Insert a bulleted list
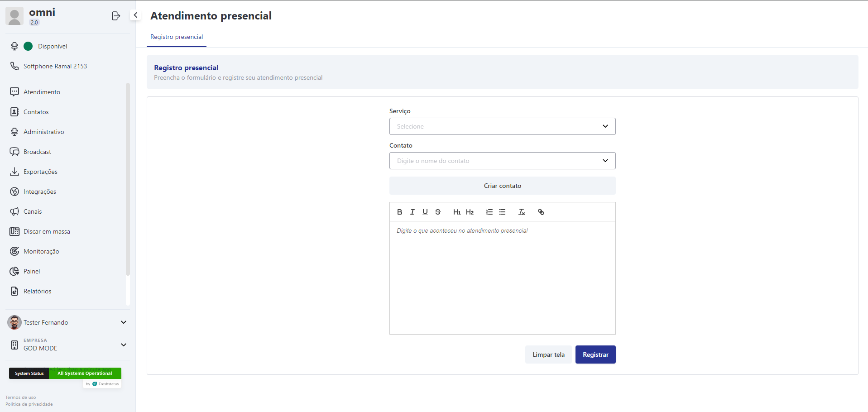 (502, 212)
